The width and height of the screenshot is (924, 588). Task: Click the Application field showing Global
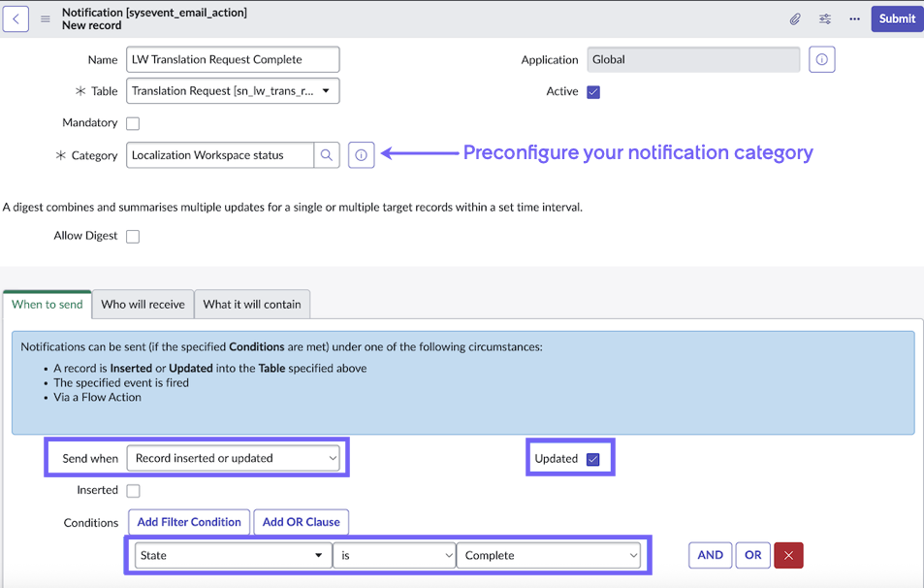[x=693, y=59]
